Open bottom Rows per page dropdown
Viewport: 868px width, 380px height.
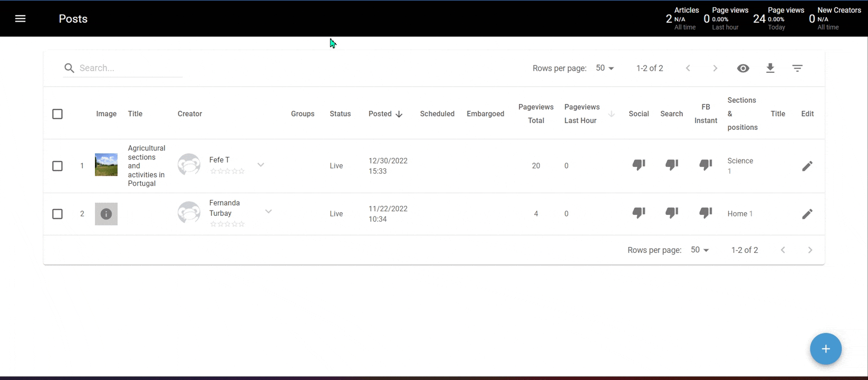700,250
